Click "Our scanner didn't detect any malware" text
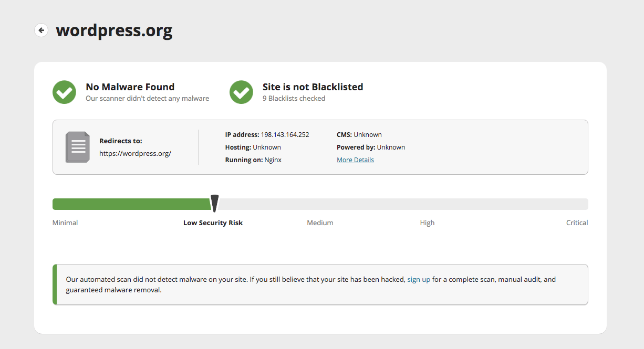The width and height of the screenshot is (644, 349). point(147,99)
